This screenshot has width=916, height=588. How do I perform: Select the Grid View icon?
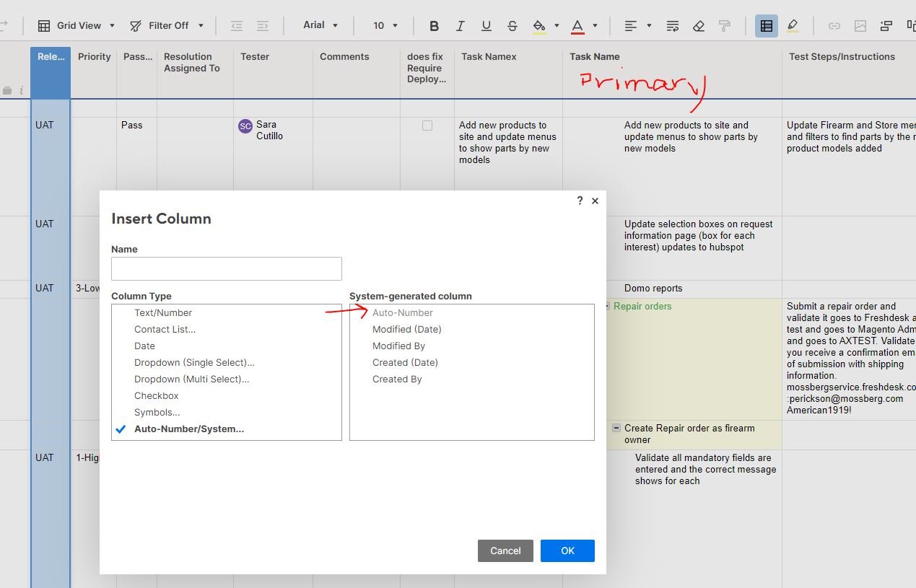point(43,25)
